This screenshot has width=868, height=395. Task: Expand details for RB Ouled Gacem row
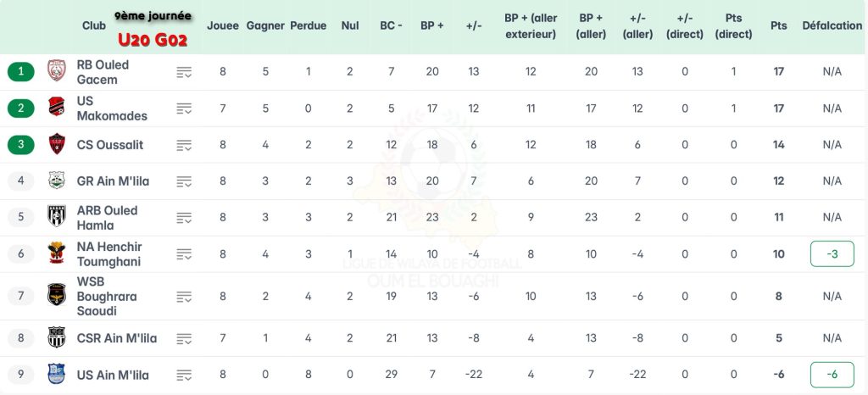pos(184,72)
